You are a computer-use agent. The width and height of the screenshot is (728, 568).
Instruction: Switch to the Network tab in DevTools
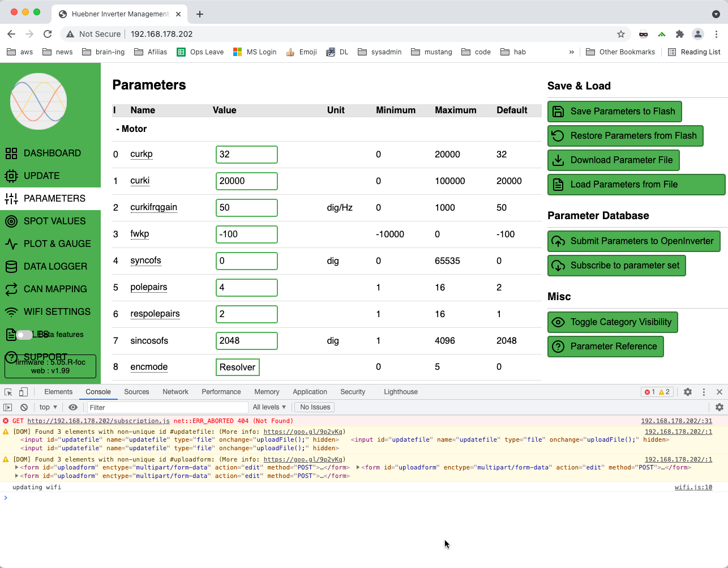tap(175, 392)
